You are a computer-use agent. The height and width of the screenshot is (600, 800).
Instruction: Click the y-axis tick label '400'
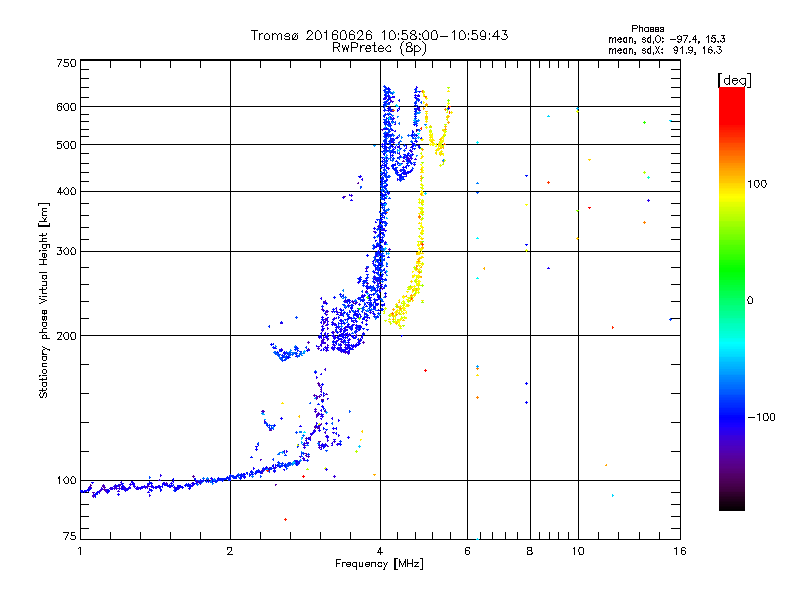click(x=66, y=192)
